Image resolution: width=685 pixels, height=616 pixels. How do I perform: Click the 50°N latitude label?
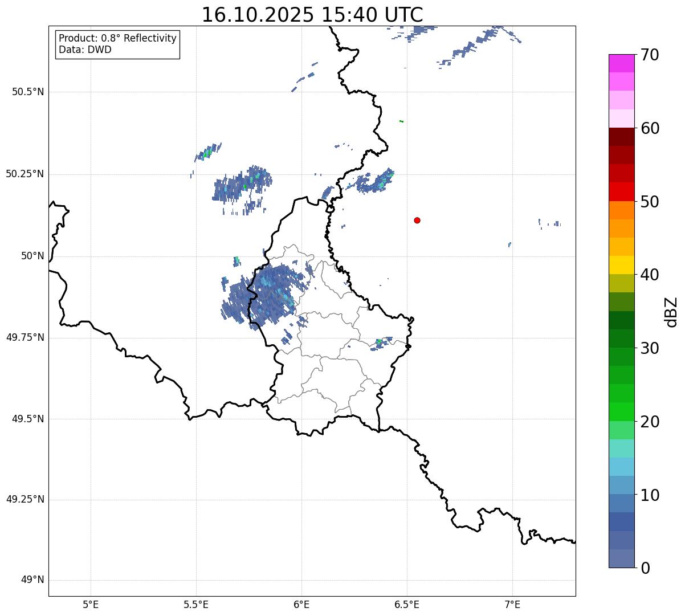point(32,256)
